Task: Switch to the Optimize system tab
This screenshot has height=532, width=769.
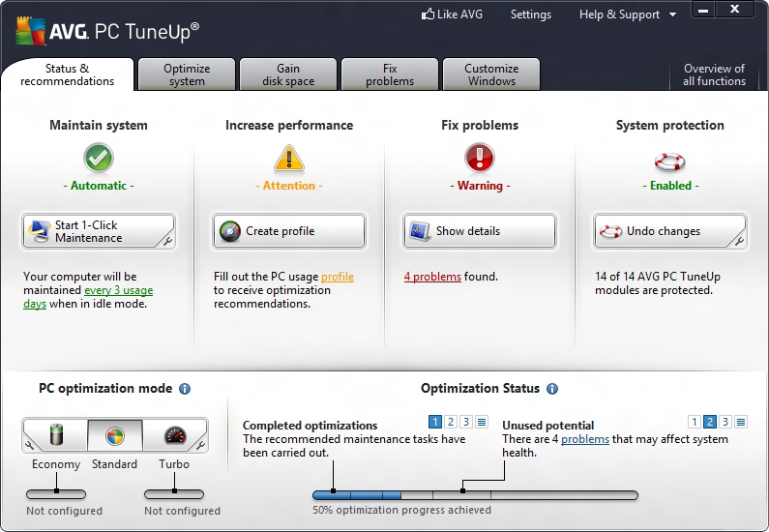Action: [187, 74]
